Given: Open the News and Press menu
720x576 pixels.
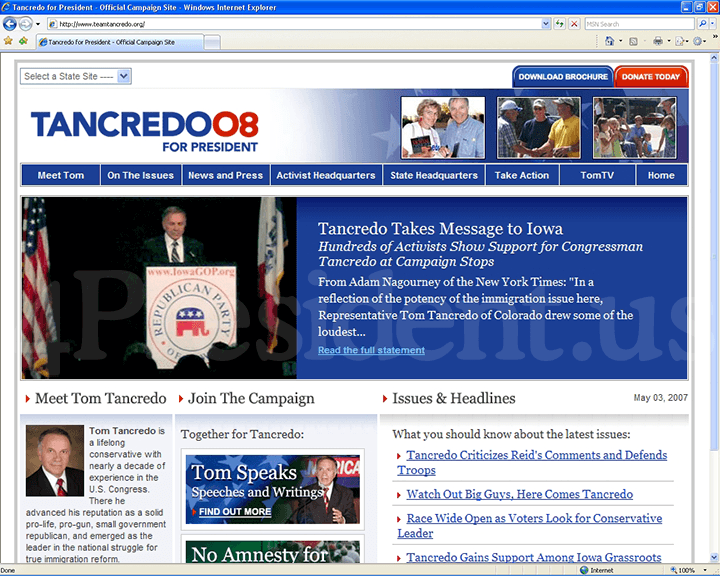Looking at the screenshot, I should click(225, 175).
